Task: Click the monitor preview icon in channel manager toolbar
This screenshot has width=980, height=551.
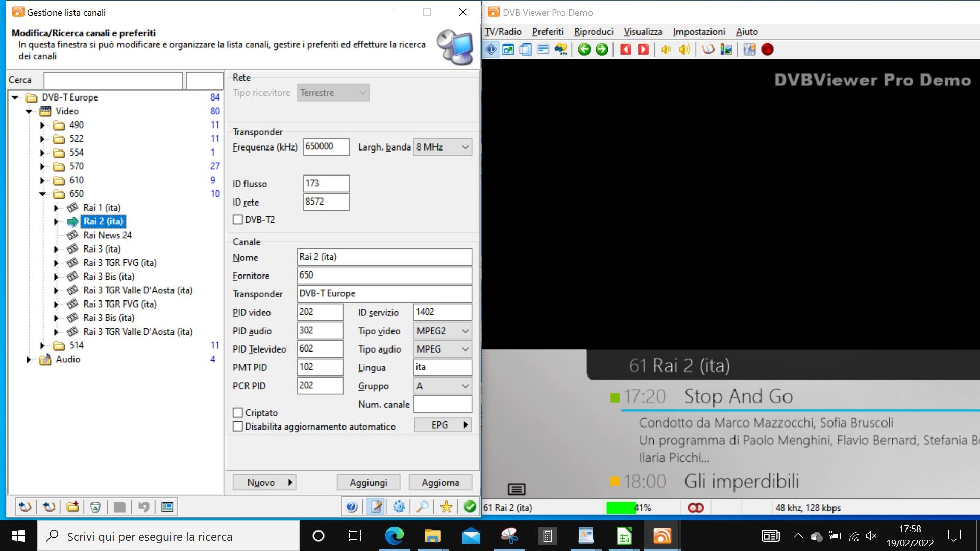Action: pos(167,507)
